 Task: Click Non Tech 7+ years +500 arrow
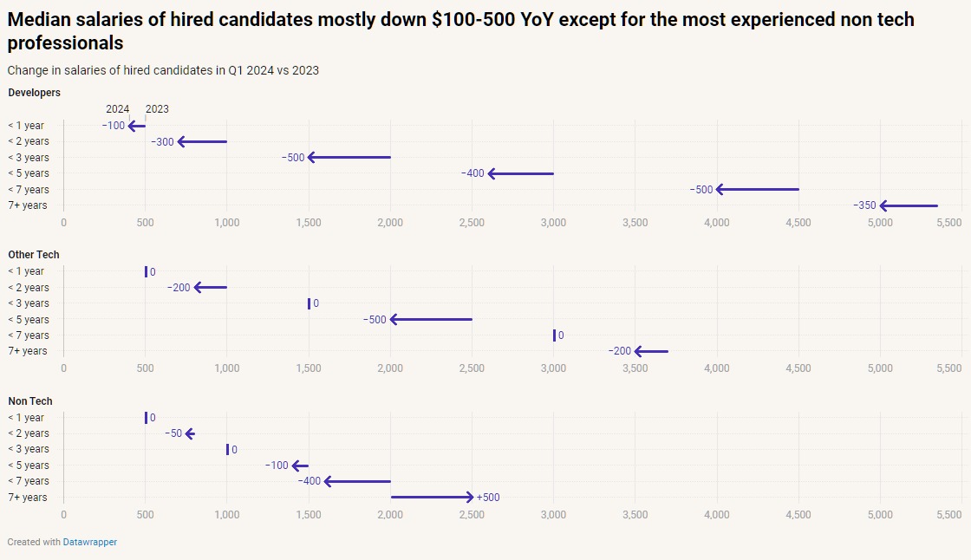tap(432, 497)
